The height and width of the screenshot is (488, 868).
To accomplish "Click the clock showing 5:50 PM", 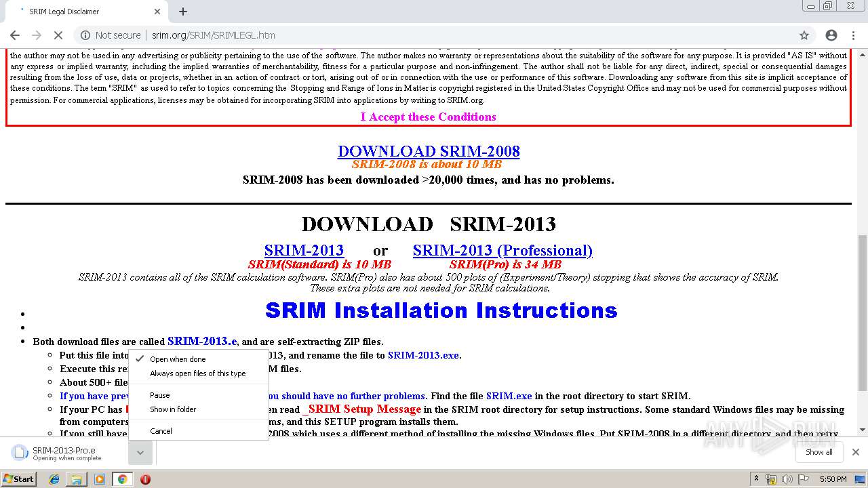I will pyautogui.click(x=833, y=479).
